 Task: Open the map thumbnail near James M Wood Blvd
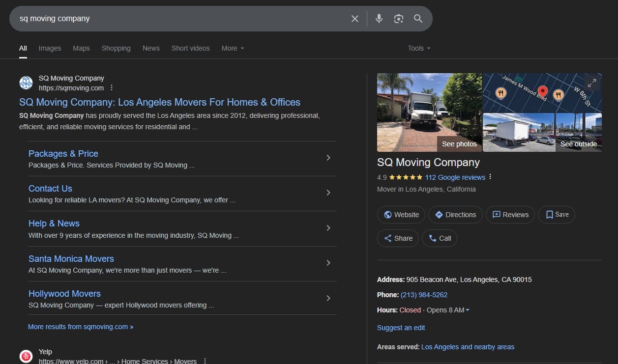pos(542,93)
